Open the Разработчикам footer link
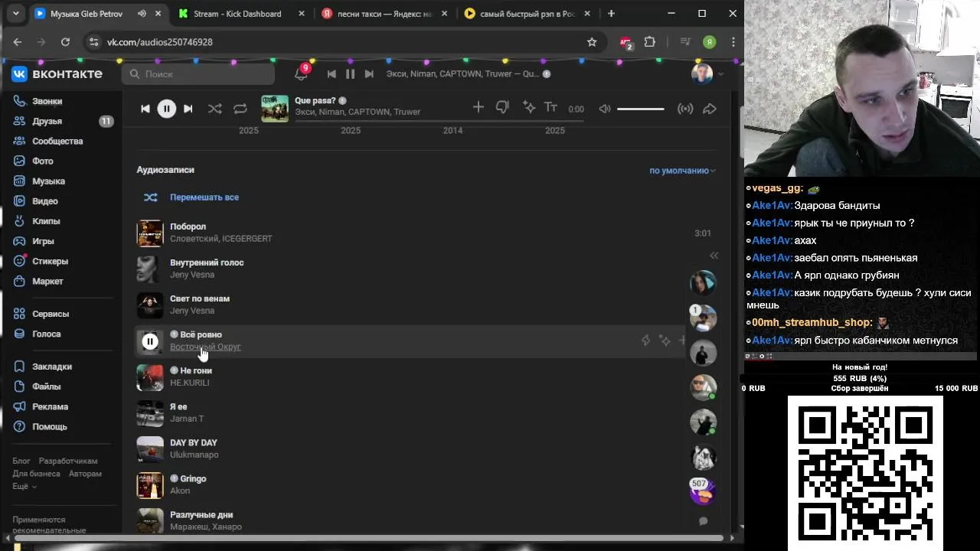980x551 pixels. click(x=68, y=461)
